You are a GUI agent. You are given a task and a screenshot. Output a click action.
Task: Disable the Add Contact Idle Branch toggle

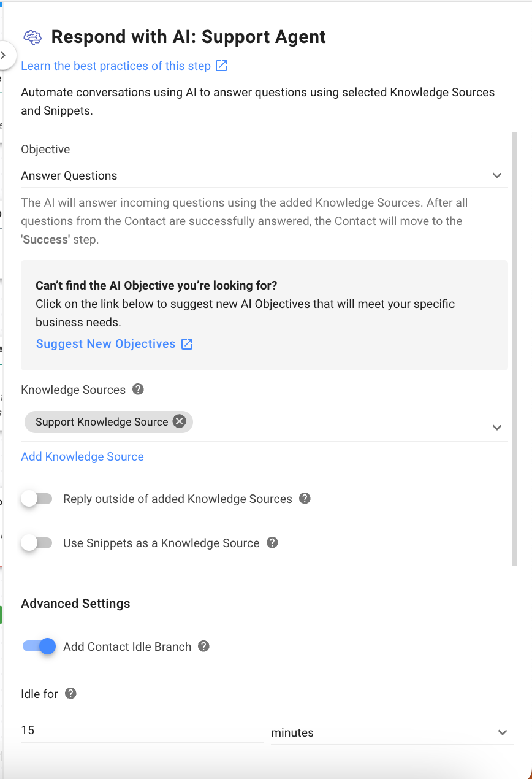39,646
